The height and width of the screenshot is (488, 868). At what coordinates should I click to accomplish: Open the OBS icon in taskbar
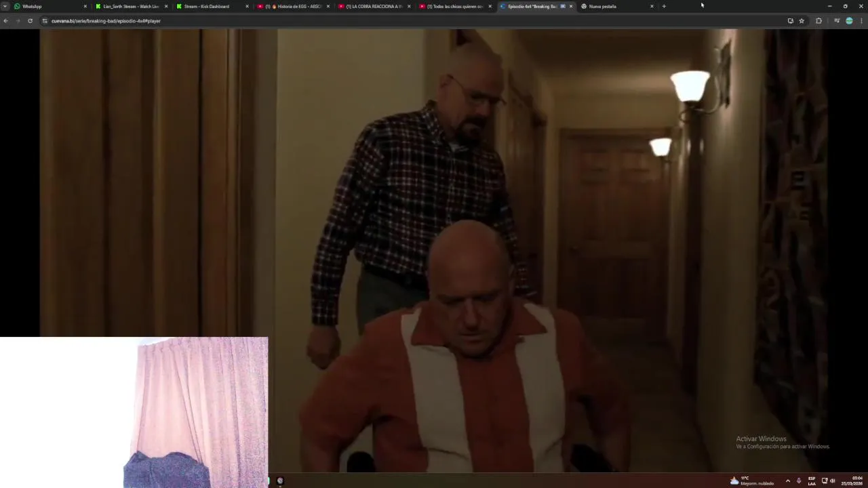click(x=280, y=481)
